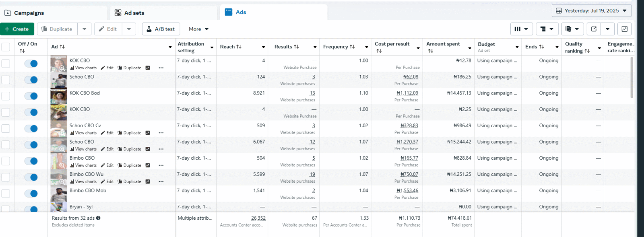Open Attribution setting column dropdown arrow

[212, 47]
